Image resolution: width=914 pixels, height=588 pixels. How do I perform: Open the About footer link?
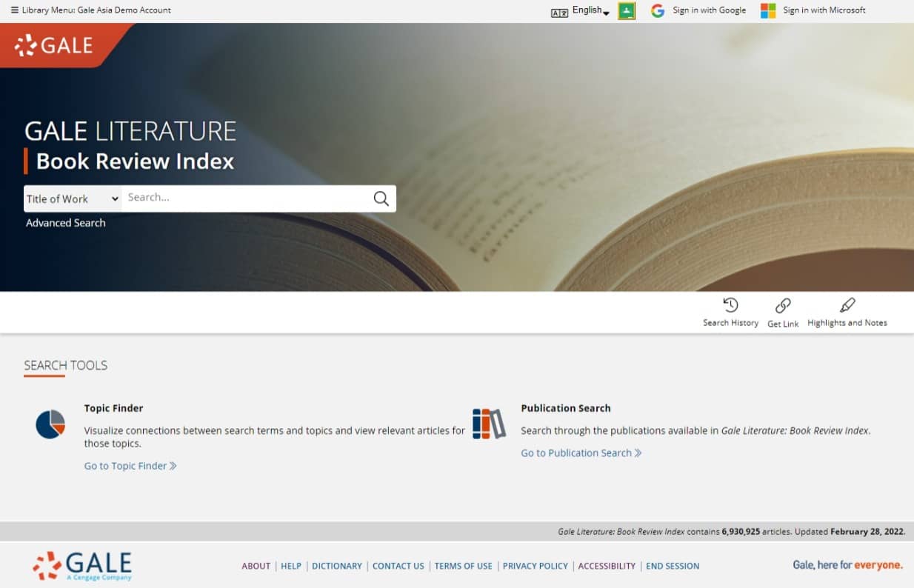coord(256,566)
